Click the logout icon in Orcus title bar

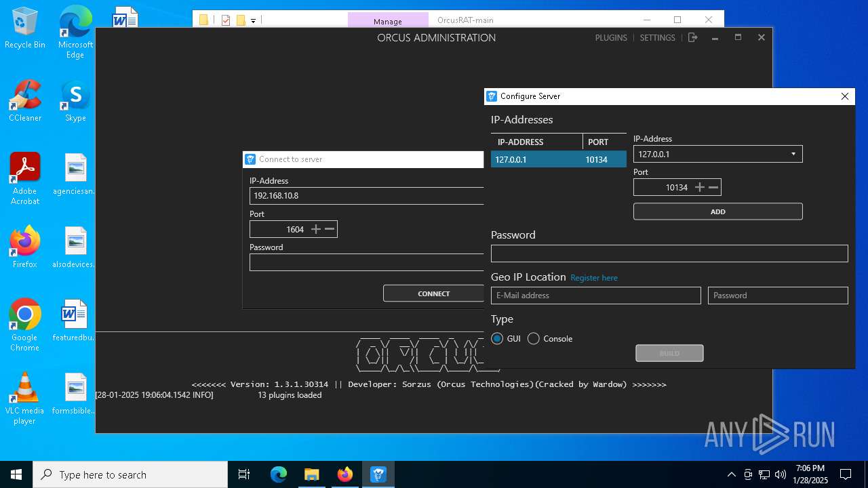692,38
